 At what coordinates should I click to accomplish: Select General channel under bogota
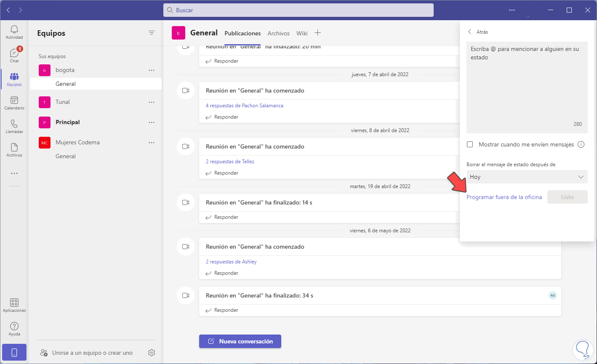coord(96,84)
